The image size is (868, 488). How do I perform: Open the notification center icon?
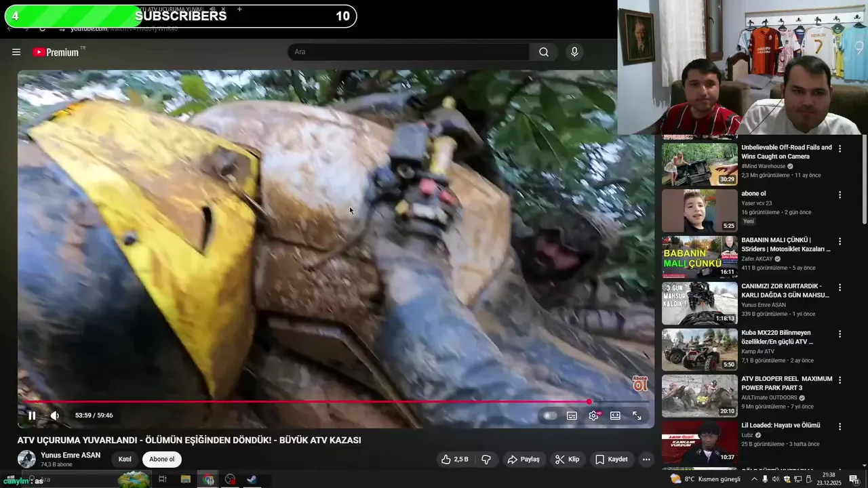pyautogui.click(x=854, y=480)
